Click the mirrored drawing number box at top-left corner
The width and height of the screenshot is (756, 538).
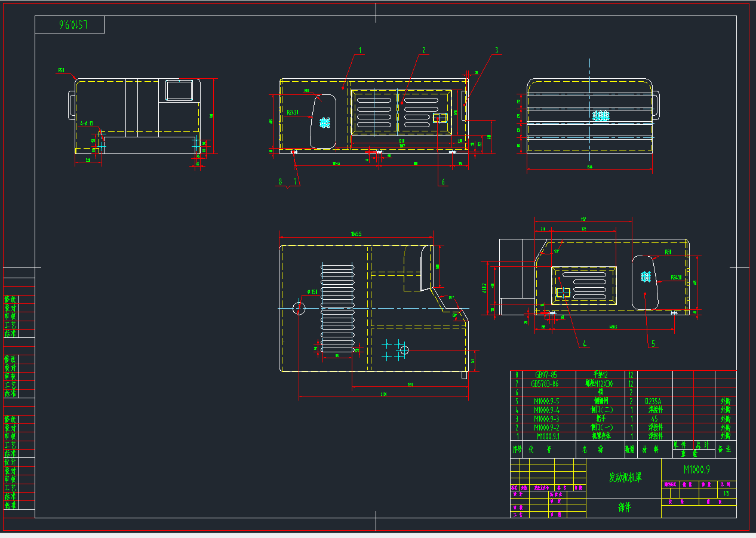point(70,24)
